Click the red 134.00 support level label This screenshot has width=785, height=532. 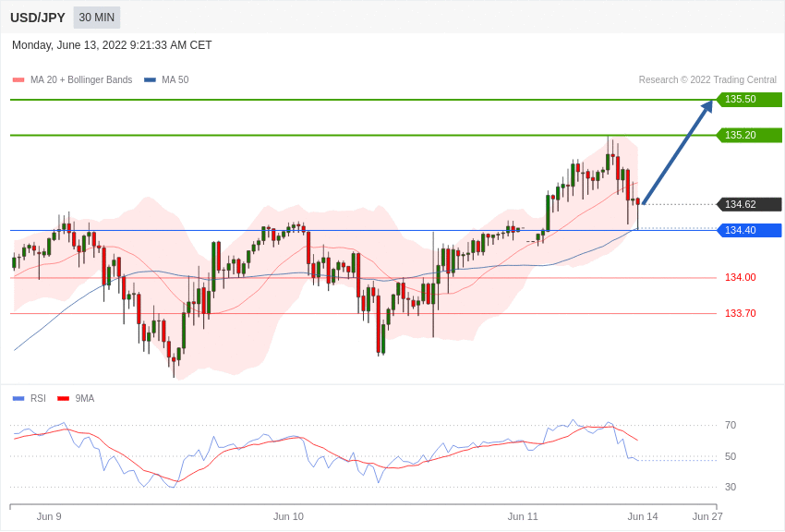[740, 277]
